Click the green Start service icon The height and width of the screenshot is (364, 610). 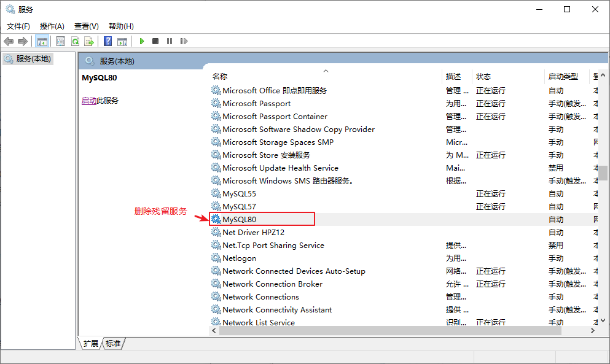pos(142,41)
